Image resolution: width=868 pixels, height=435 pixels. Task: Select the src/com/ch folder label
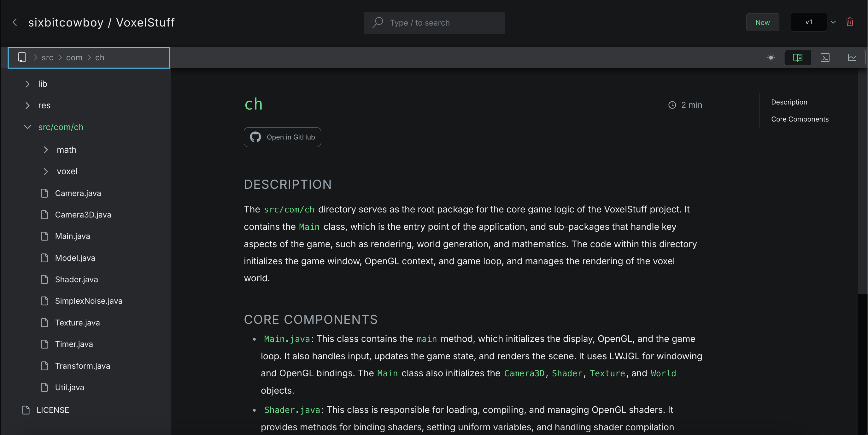pyautogui.click(x=61, y=127)
